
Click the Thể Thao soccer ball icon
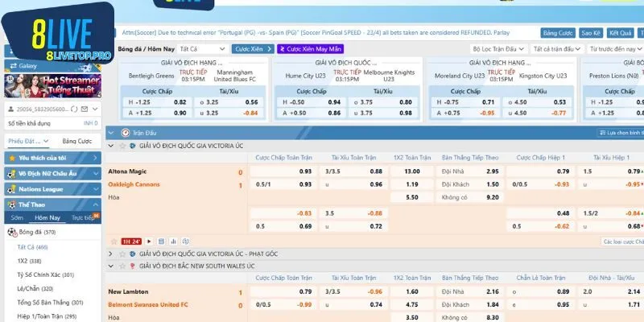pos(12,204)
